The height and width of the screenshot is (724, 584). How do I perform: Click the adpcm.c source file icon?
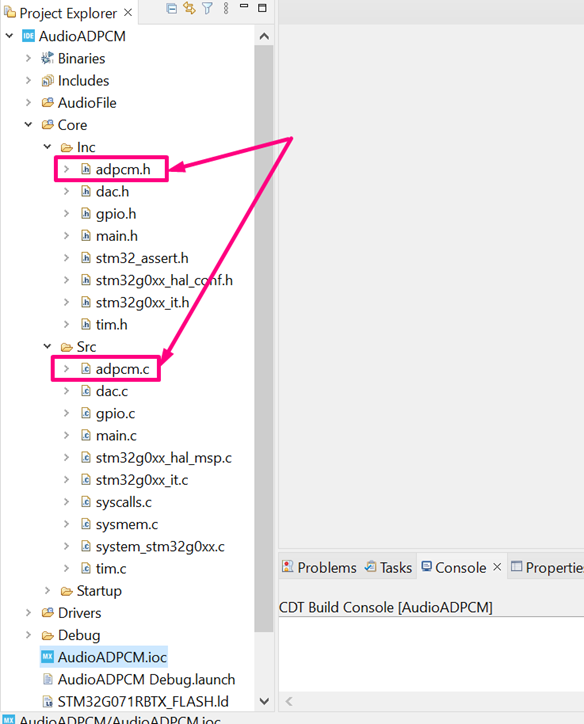86,368
